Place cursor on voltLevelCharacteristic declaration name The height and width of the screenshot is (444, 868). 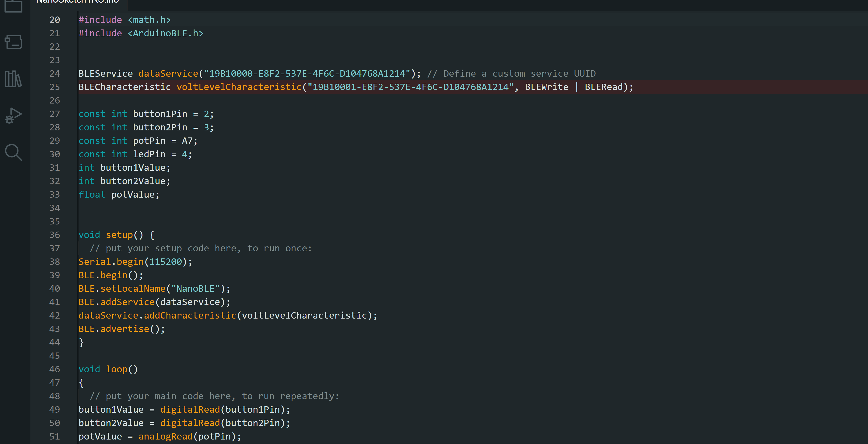pos(239,87)
